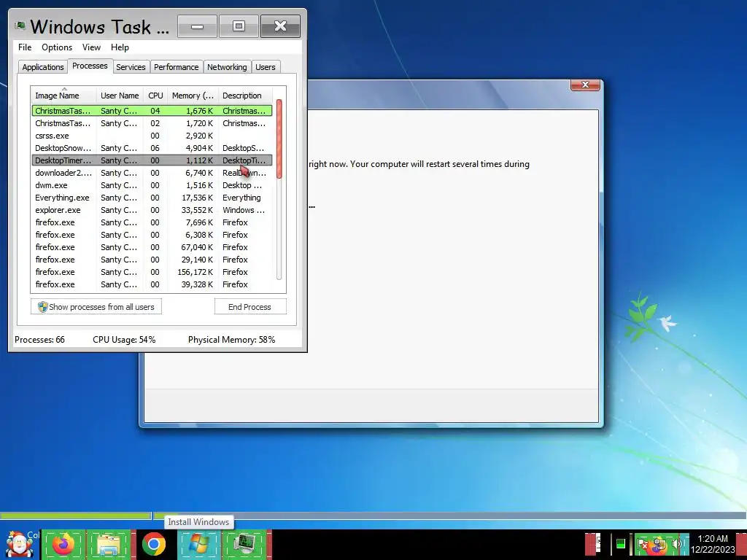
Task: Click the action center flag tray icon
Action: 643,544
